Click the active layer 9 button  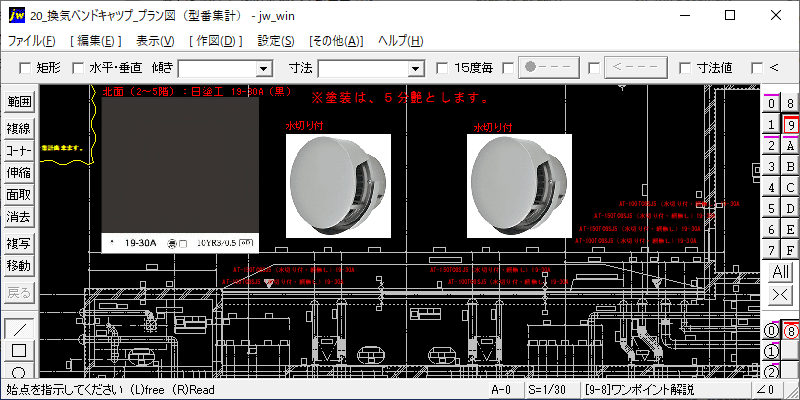point(790,124)
